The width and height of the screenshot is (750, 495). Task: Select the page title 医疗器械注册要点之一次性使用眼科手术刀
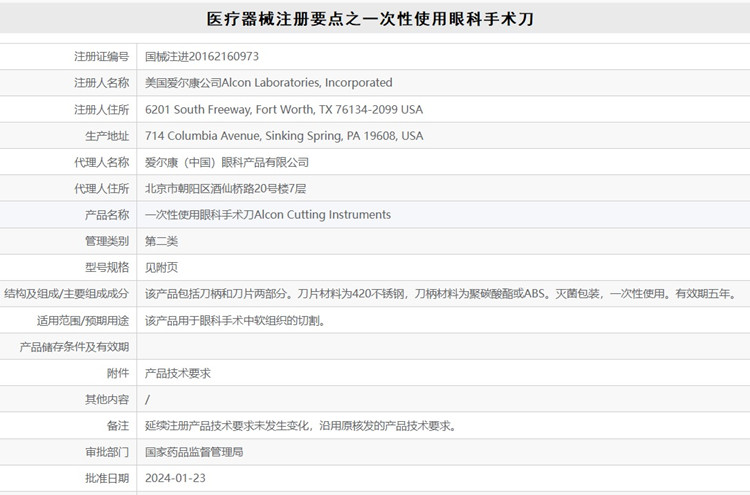(x=370, y=19)
